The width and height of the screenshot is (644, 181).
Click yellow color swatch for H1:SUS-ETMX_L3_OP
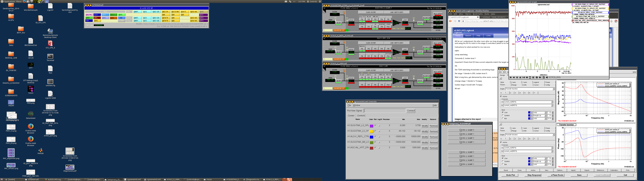pyautogui.click(x=372, y=131)
